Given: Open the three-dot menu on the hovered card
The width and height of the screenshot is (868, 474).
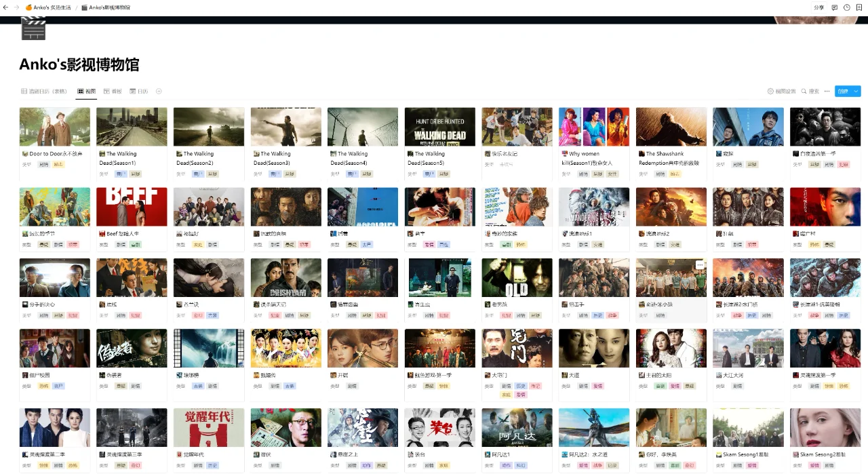Looking at the screenshot, I should pyautogui.click(x=700, y=264).
